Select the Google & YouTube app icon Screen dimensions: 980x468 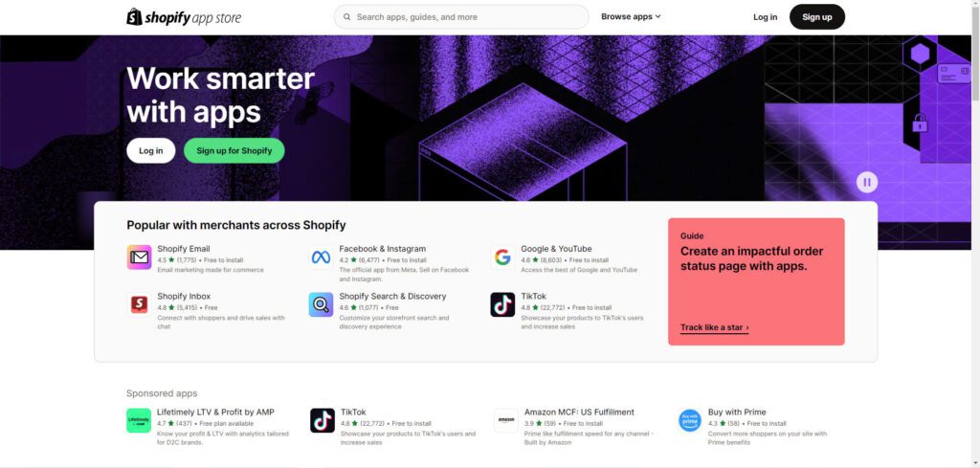[x=502, y=256]
